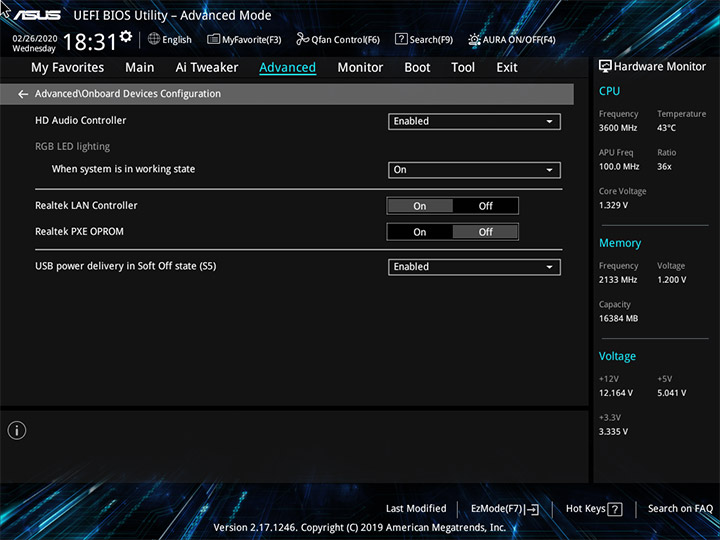Click Search on FAQ link
Image resolution: width=720 pixels, height=540 pixels.
tap(680, 509)
